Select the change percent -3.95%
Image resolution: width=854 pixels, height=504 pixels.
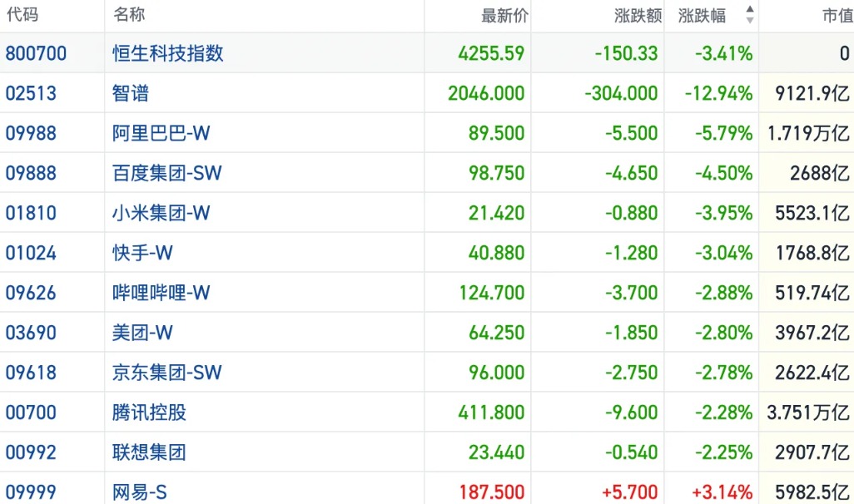pos(724,213)
